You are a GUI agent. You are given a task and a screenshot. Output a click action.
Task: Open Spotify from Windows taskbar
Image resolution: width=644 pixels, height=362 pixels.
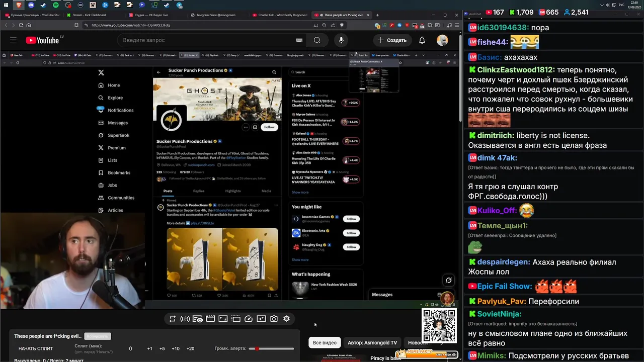tap(55, 5)
